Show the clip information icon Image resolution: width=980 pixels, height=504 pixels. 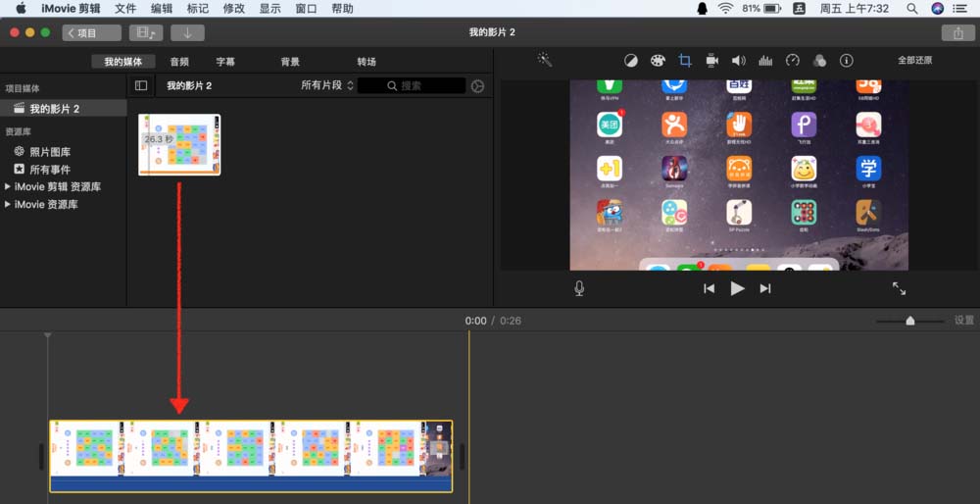click(847, 61)
